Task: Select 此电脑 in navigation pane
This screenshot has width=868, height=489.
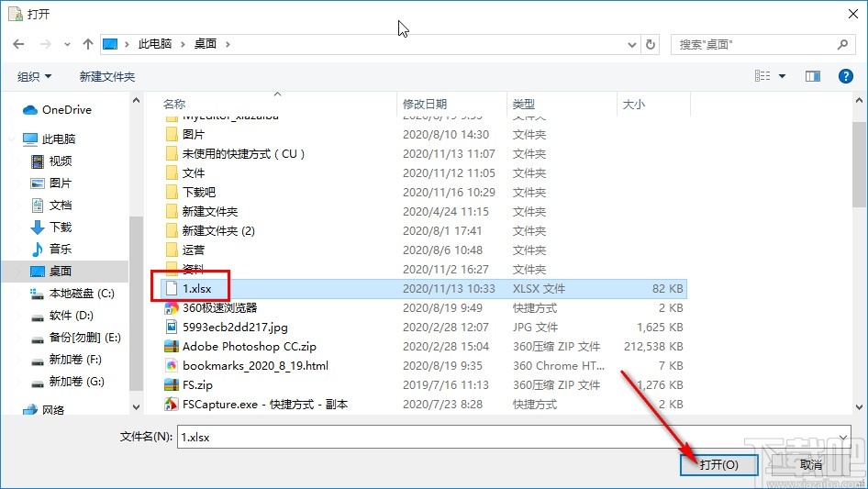Action: [50, 139]
